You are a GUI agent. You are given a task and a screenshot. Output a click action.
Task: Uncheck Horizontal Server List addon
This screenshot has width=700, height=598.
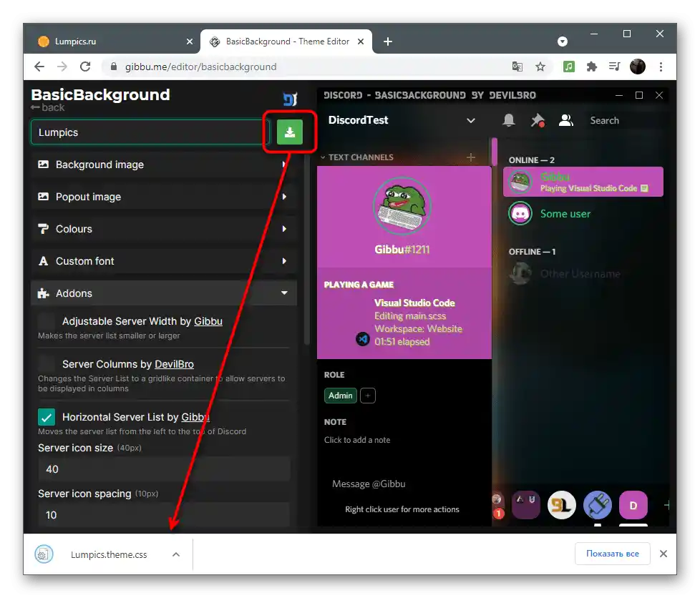click(47, 417)
